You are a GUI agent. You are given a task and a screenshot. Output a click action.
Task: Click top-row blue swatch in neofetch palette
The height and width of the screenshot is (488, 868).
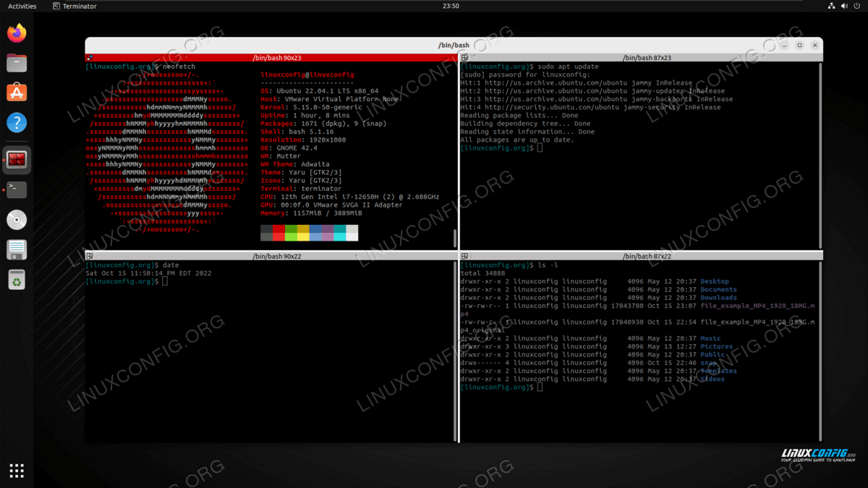tap(315, 229)
